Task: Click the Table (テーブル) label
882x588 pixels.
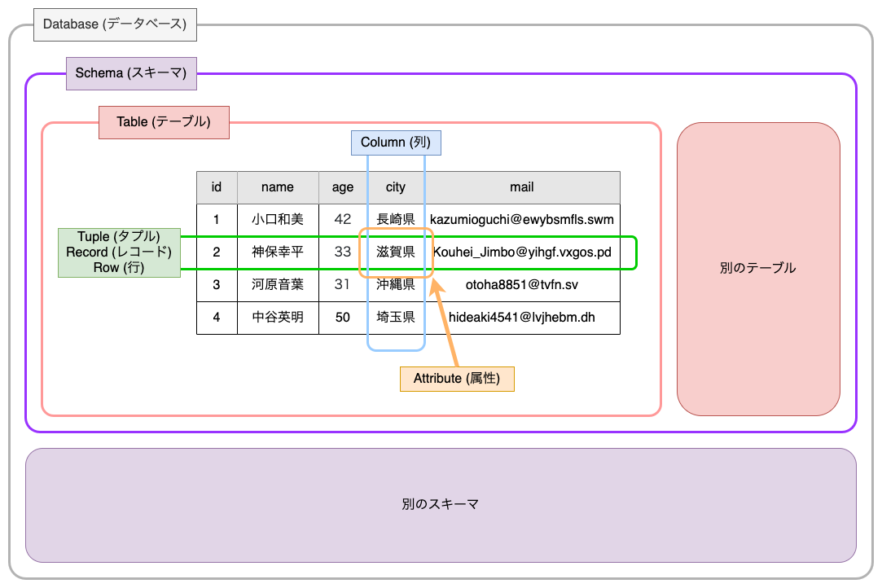Action: coord(163,122)
